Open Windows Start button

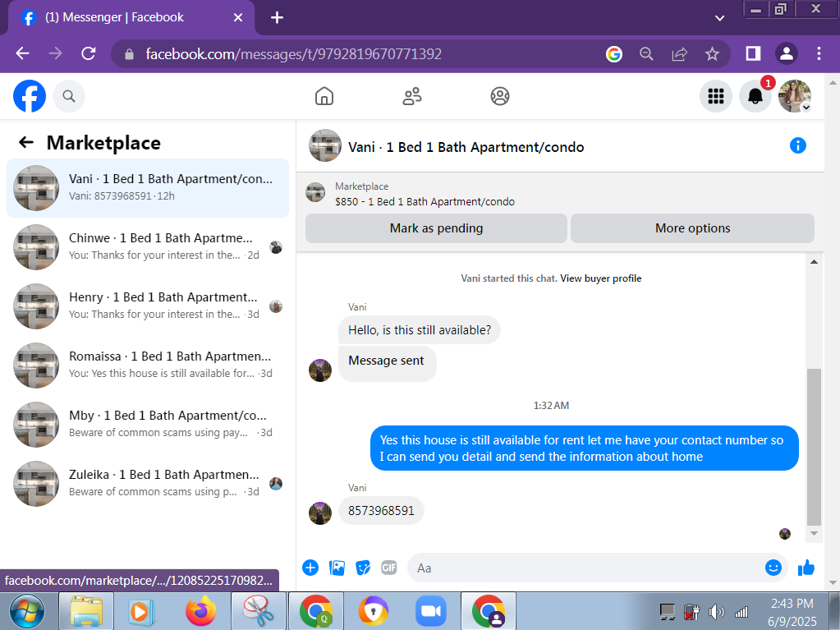(26, 611)
